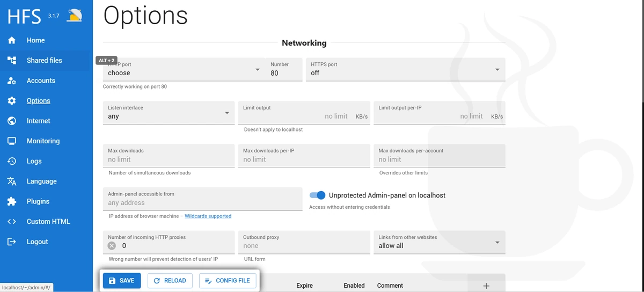Click the Limit output per-IP field
Image resolution: width=644 pixels, height=292 pixels.
click(x=440, y=113)
